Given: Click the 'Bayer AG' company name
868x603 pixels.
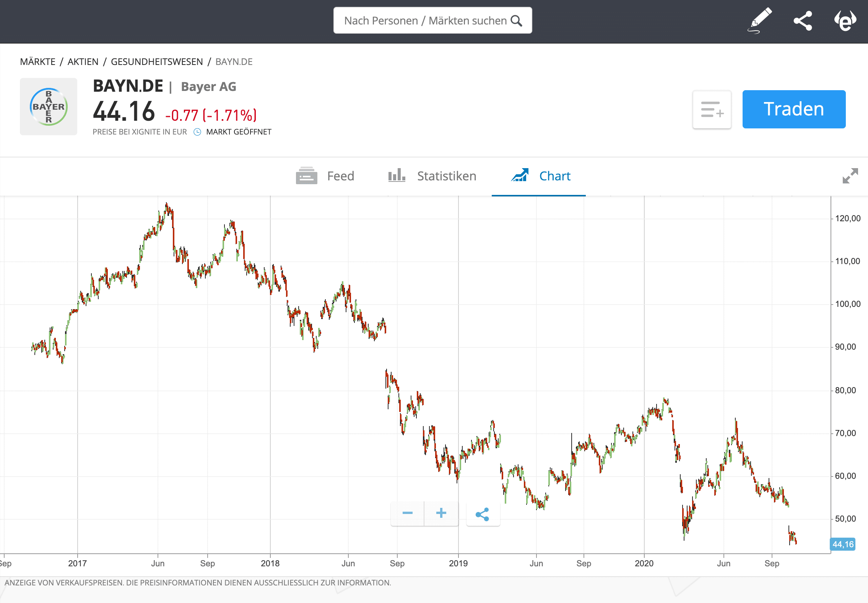Looking at the screenshot, I should click(x=209, y=87).
